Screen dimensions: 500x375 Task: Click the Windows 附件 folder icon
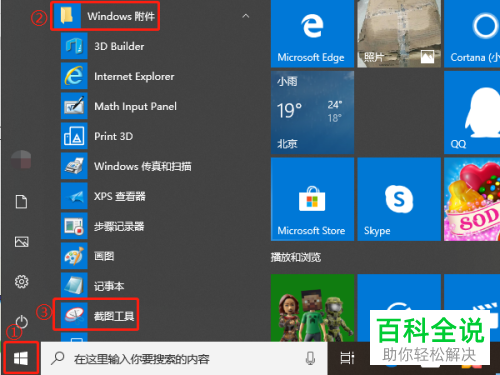pyautogui.click(x=67, y=16)
